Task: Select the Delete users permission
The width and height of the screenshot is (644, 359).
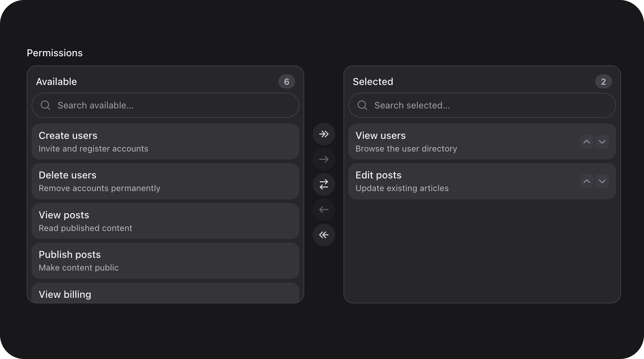Action: click(x=165, y=181)
